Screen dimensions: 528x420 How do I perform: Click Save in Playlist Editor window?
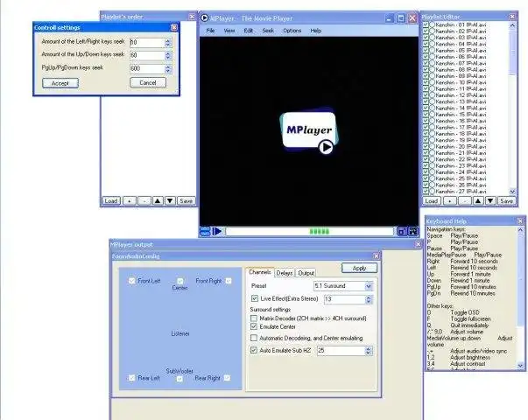coord(506,201)
